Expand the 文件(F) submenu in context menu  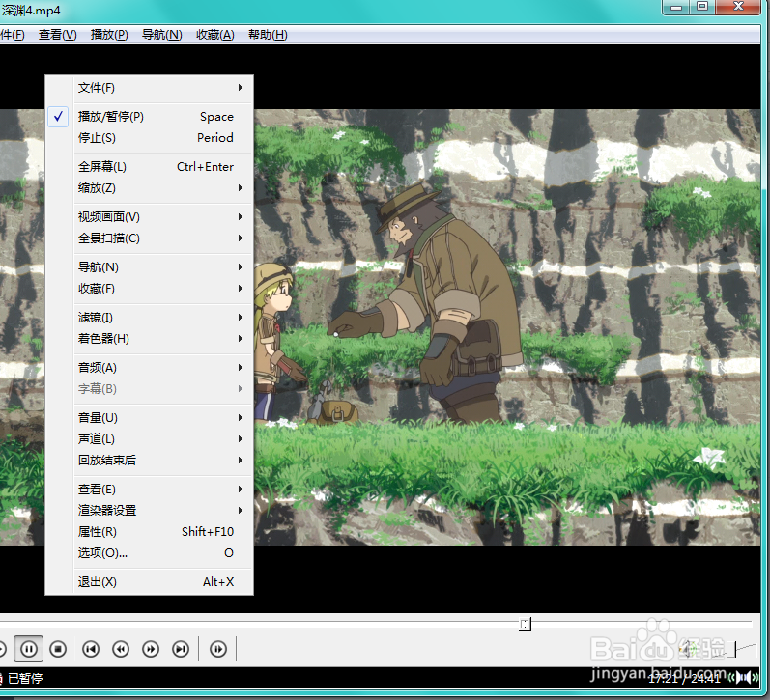150,88
